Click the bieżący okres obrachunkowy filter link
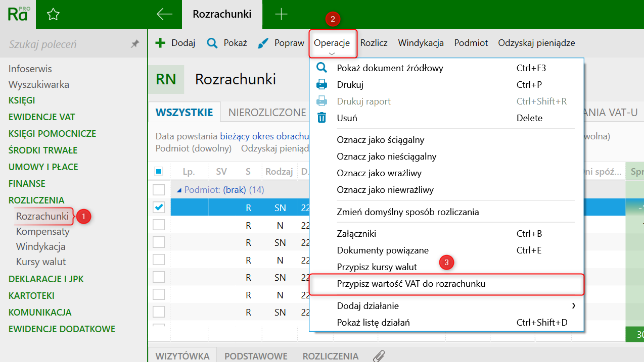This screenshot has width=644, height=362. [x=264, y=136]
